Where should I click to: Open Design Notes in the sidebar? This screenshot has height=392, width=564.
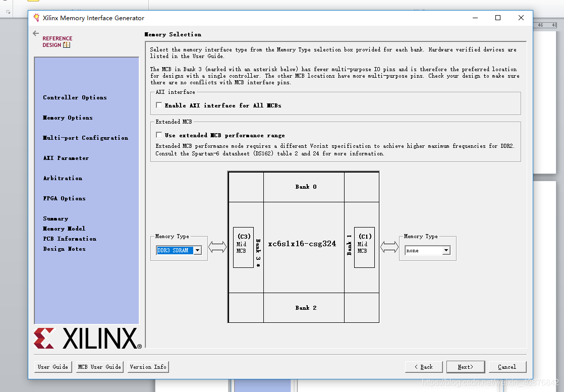click(65, 249)
